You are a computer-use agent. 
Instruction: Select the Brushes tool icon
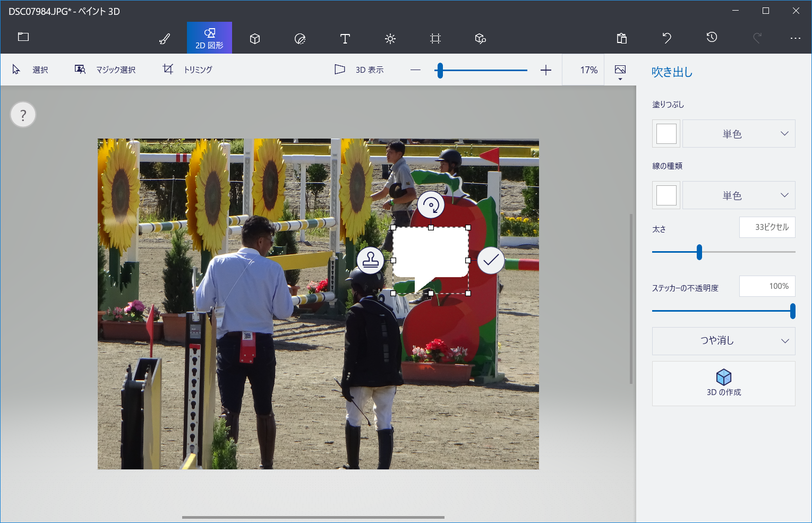click(165, 39)
